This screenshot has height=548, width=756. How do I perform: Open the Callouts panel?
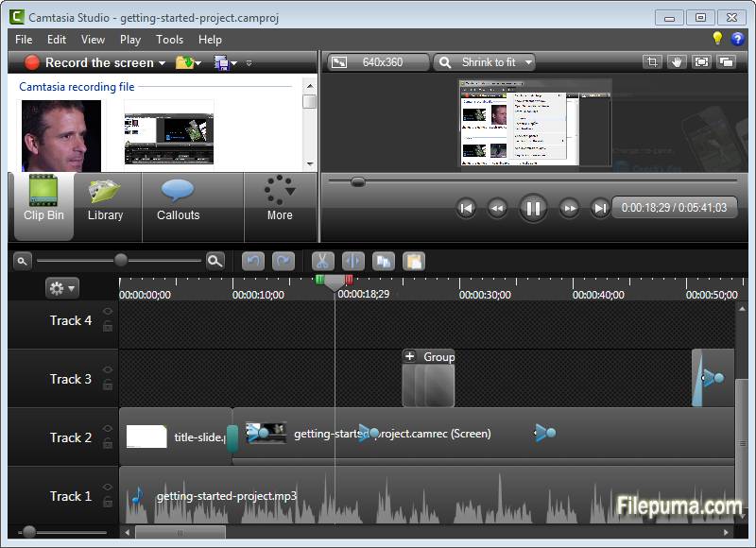click(x=178, y=200)
